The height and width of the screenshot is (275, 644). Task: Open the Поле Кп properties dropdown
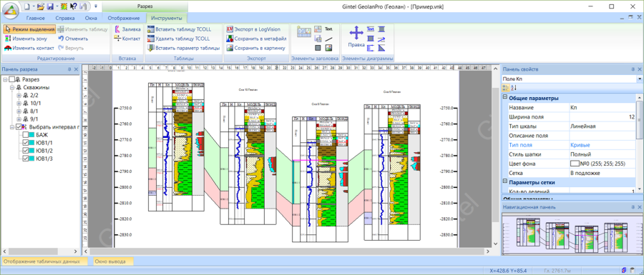point(640,79)
